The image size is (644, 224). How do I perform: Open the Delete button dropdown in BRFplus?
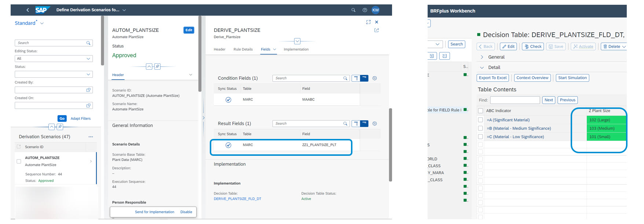click(x=624, y=47)
